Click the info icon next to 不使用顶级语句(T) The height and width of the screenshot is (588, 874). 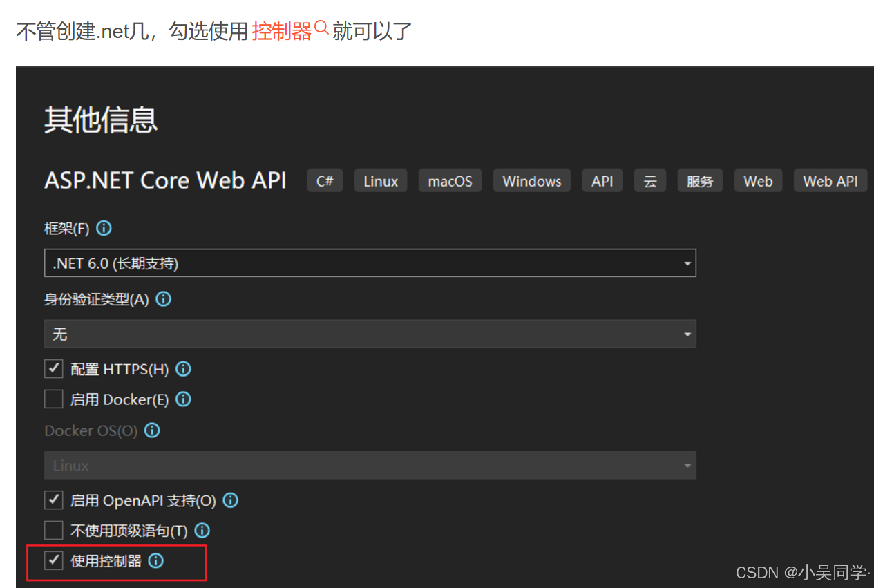[202, 531]
